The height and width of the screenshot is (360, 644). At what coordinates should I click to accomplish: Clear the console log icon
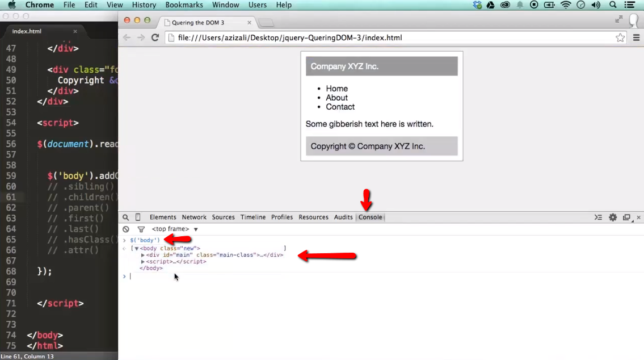[x=125, y=229]
